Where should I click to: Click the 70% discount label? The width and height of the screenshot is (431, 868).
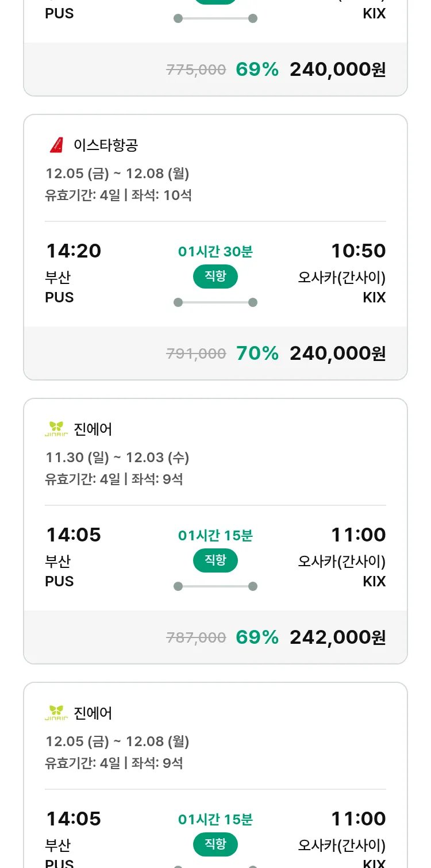point(257,353)
